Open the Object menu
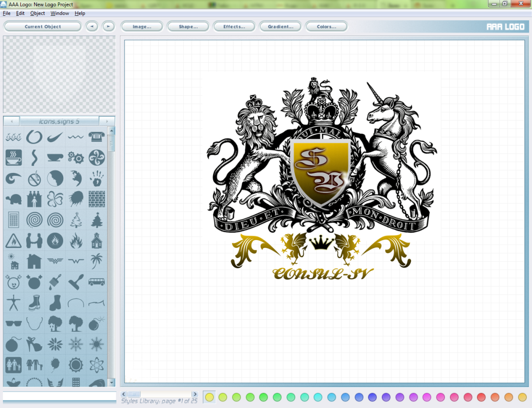This screenshot has height=408, width=532. click(x=38, y=13)
